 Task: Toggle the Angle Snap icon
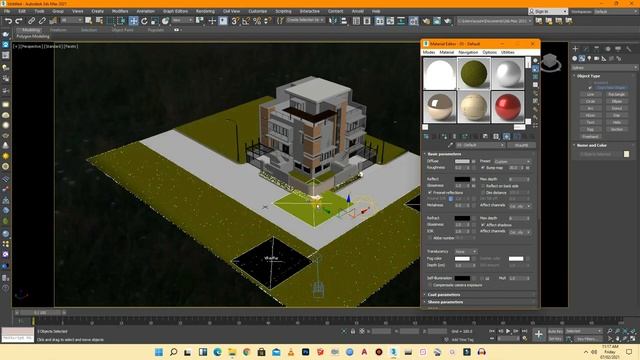[x=246, y=21]
